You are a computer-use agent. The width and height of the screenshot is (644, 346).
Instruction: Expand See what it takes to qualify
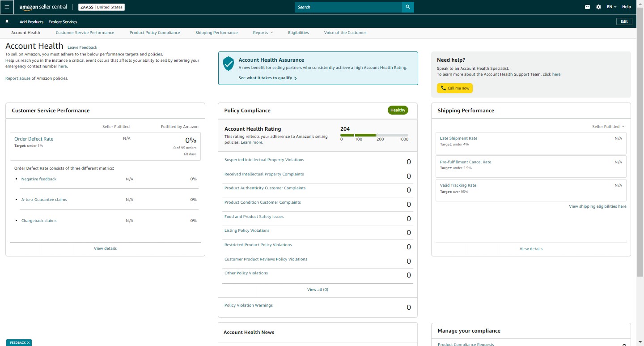coord(267,78)
